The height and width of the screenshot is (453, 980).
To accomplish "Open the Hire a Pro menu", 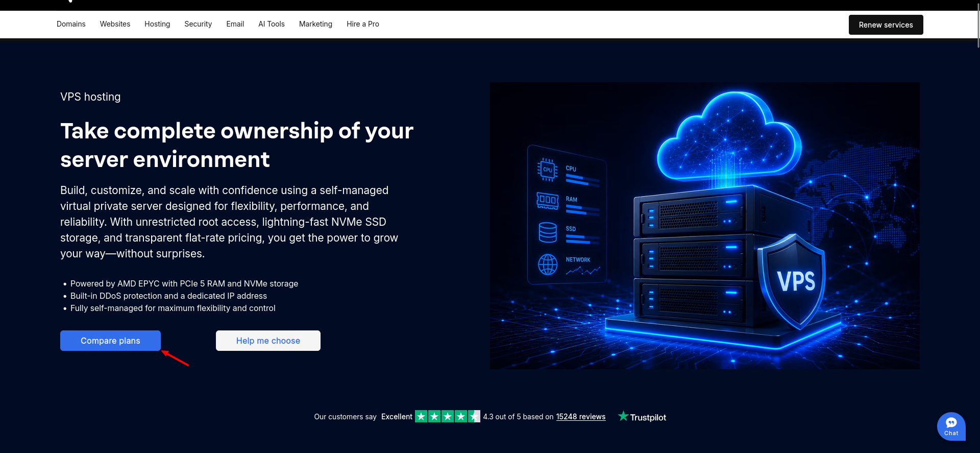I will 363,24.
